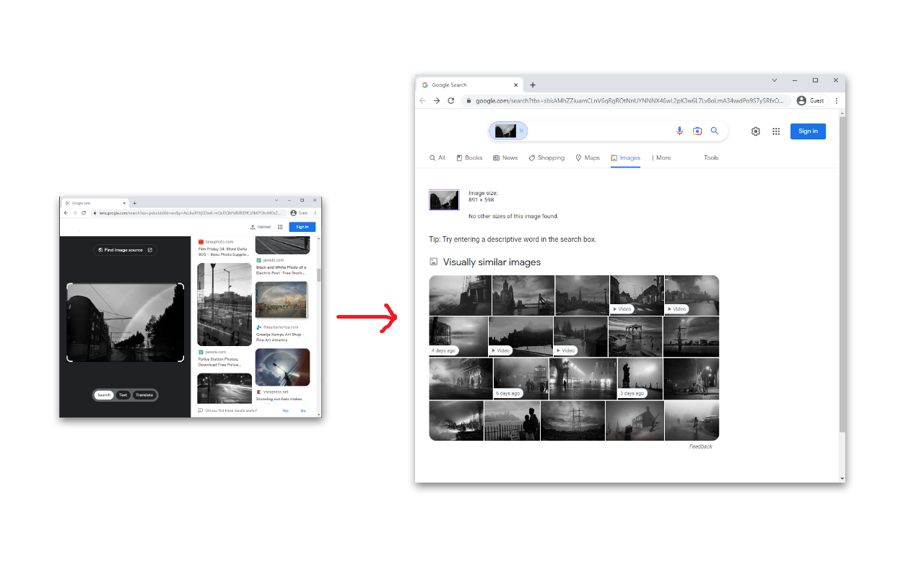Screen dimensions: 924x578
Task: Open Google apps grid in Lens window
Action: tap(280, 227)
